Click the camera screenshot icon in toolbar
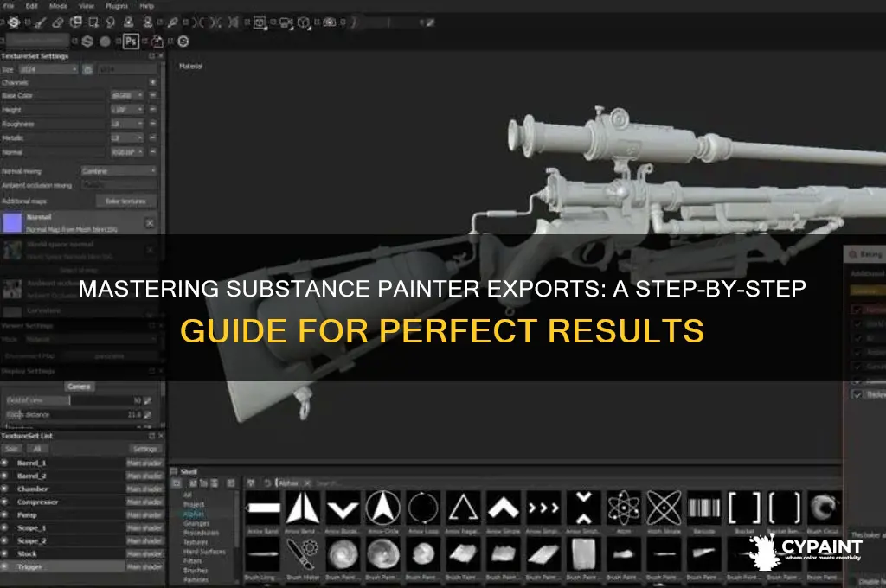Image resolution: width=886 pixels, height=588 pixels. tap(330, 22)
